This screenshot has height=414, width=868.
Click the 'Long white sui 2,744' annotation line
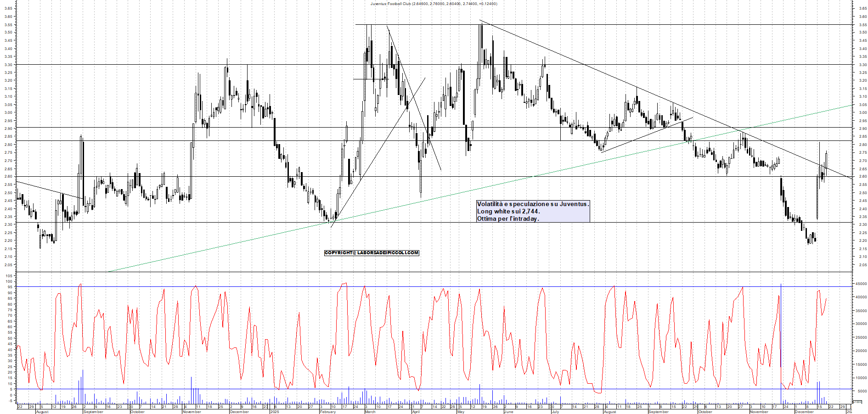(x=508, y=211)
